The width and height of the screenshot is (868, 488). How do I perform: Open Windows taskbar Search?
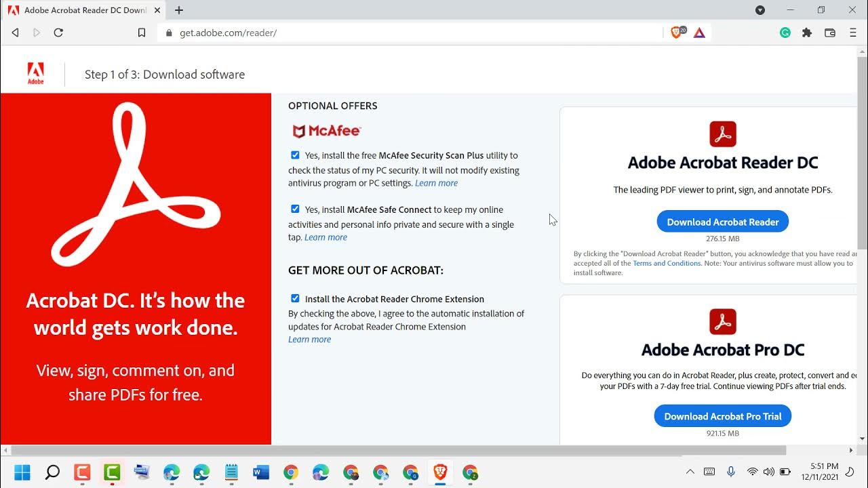[x=52, y=472]
